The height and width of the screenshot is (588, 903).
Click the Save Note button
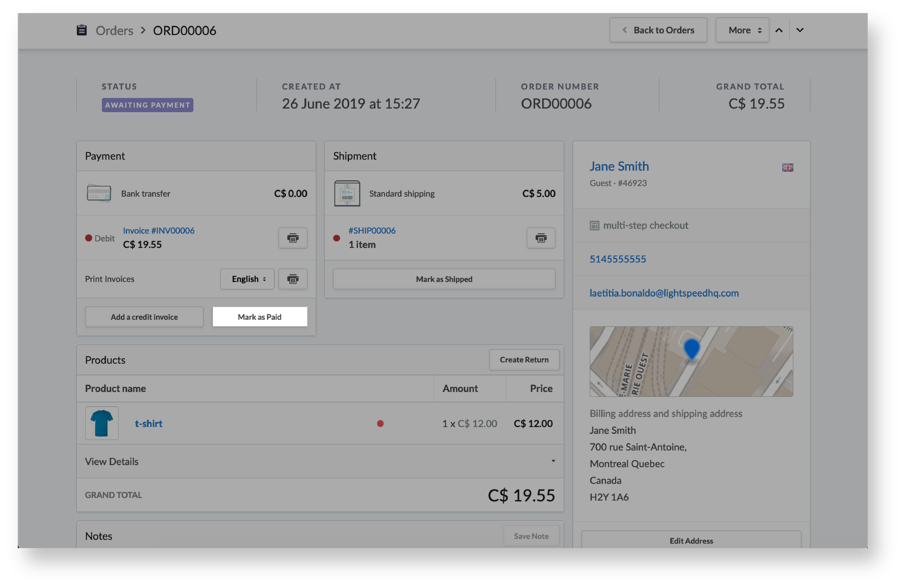[x=531, y=536]
